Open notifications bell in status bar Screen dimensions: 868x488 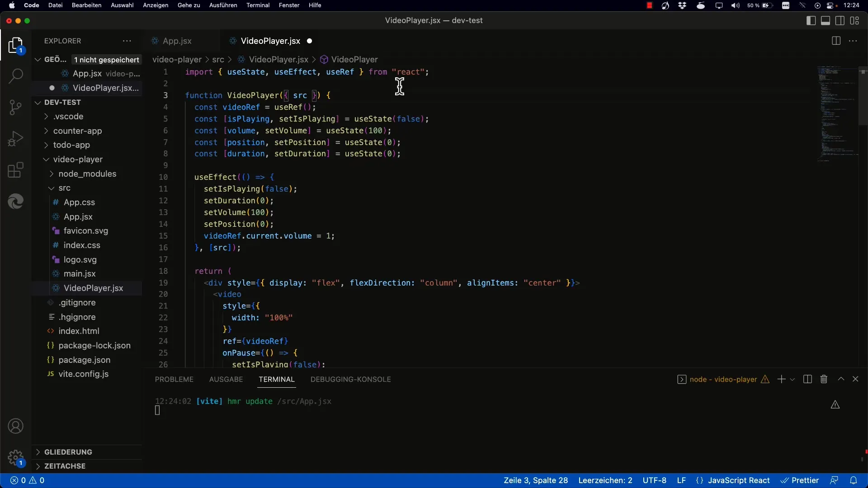pos(854,480)
